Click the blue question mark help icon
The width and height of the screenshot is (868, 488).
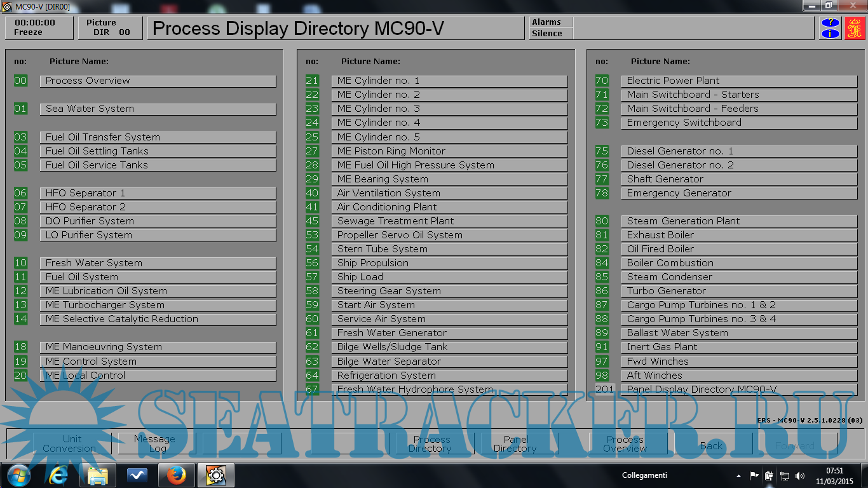830,23
